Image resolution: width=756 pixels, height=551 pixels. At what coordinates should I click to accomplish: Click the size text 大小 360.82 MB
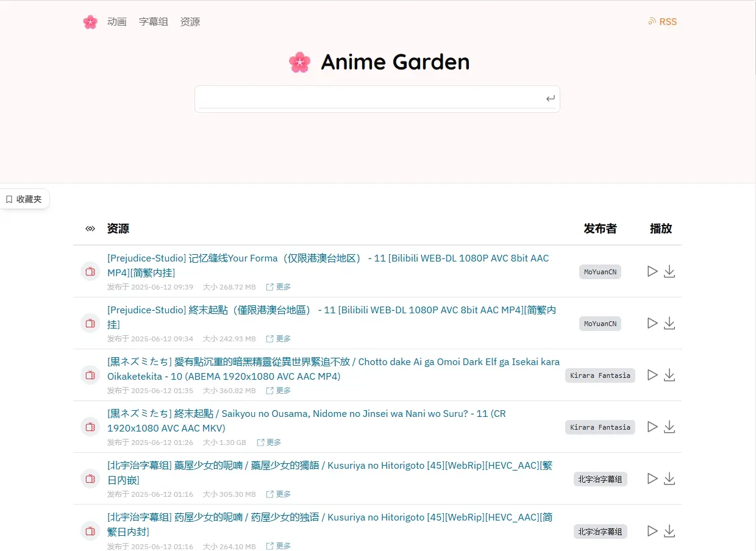(229, 391)
